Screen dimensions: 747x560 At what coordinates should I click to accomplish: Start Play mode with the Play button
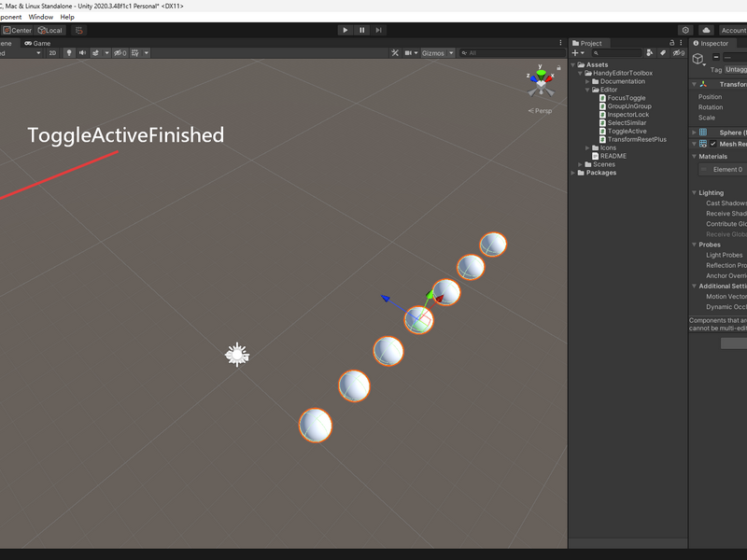coord(345,30)
